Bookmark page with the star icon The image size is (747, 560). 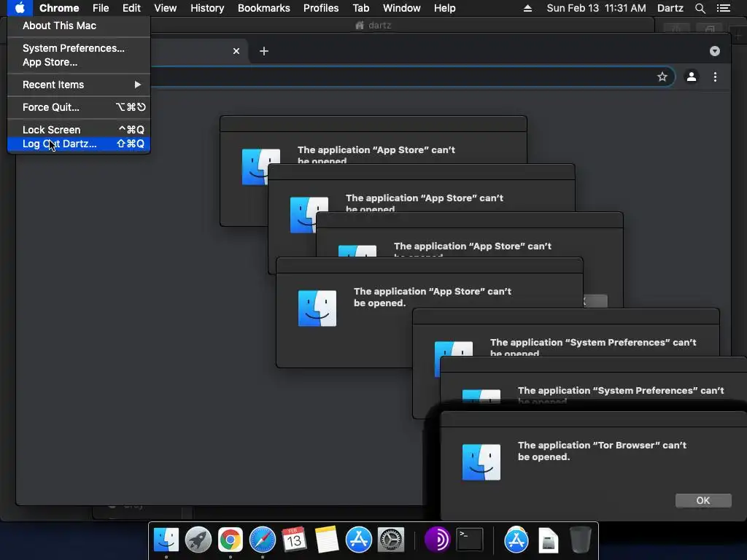[x=662, y=77]
